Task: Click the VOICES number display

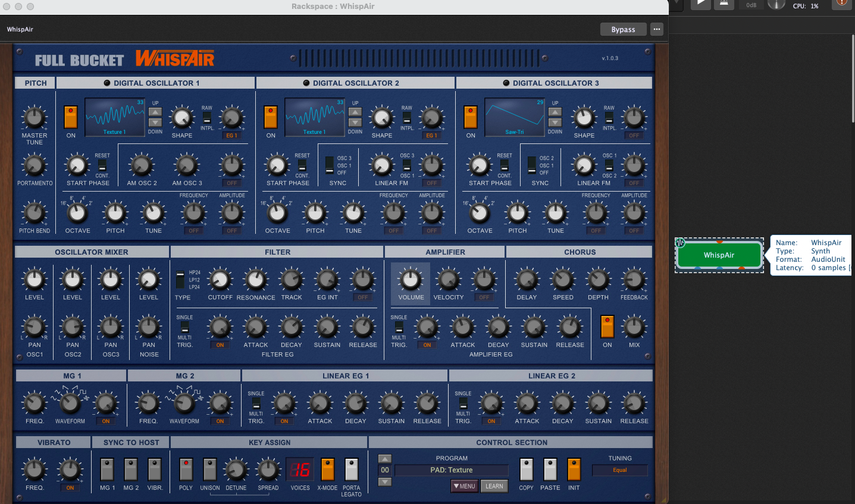Action: (300, 470)
